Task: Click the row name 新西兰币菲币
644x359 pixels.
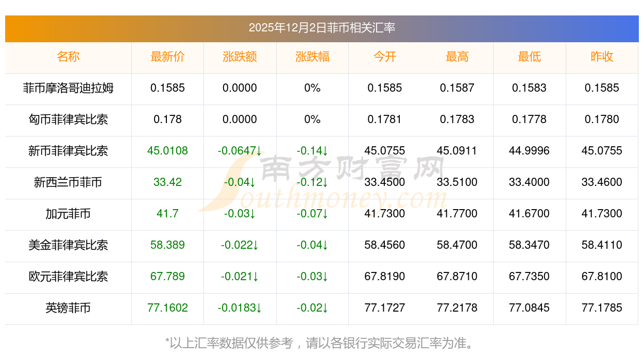Action: point(68,182)
